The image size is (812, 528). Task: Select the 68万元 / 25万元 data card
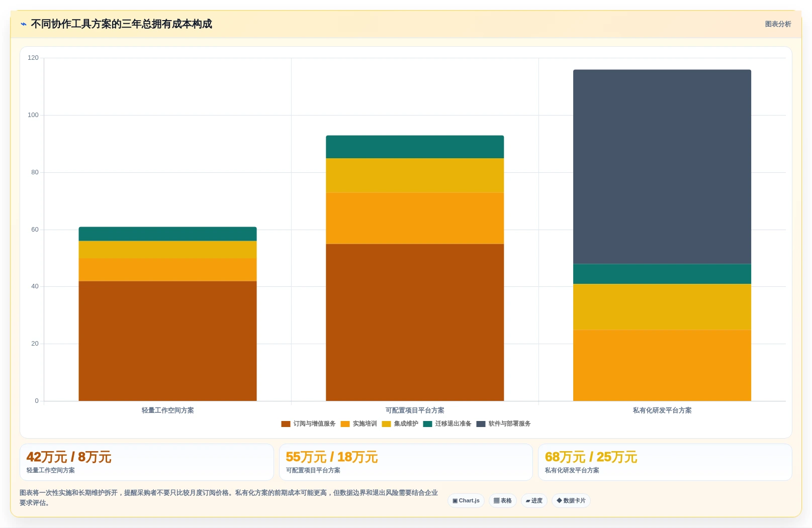(x=665, y=462)
